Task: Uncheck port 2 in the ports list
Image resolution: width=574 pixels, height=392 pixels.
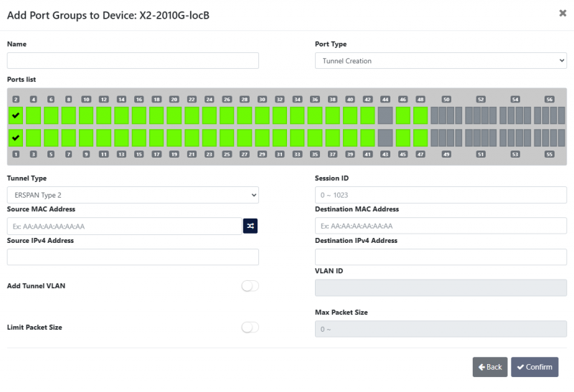Action: tap(16, 115)
